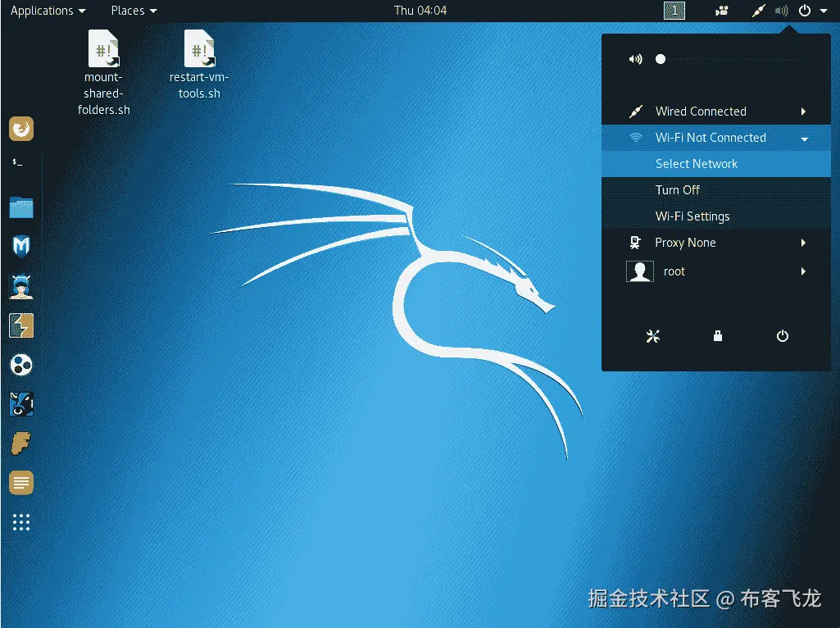Show all applications grid
The width and height of the screenshot is (840, 628).
[x=21, y=522]
